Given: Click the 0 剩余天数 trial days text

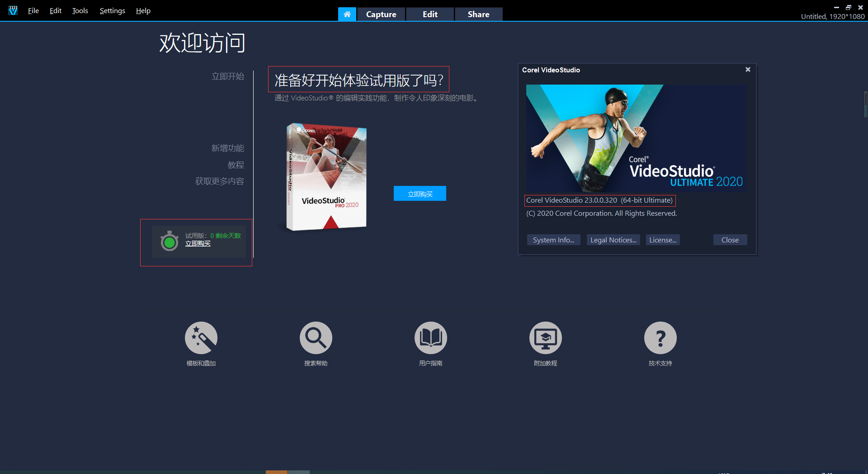Looking at the screenshot, I should point(226,236).
